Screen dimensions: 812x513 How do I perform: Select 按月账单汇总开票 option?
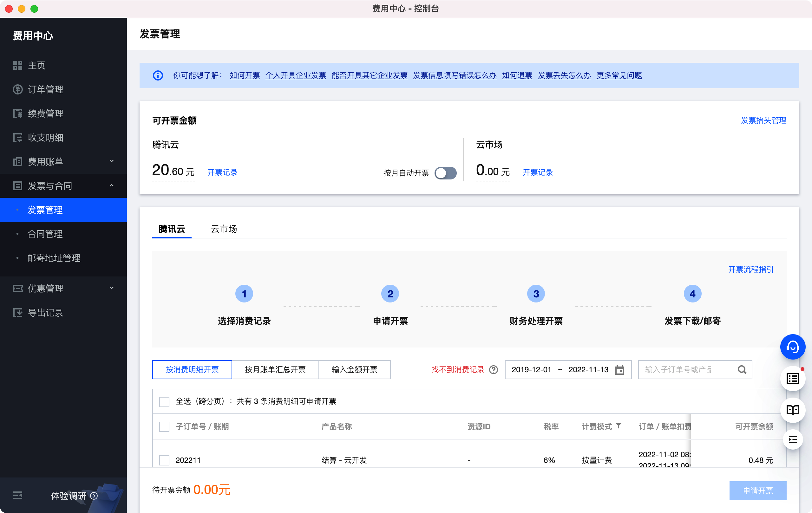[x=275, y=370]
